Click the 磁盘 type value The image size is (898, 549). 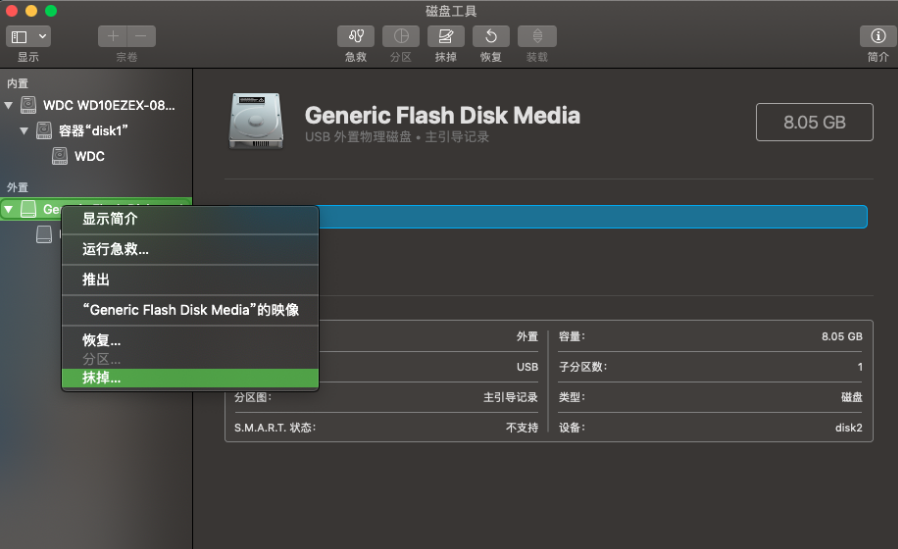pos(852,397)
